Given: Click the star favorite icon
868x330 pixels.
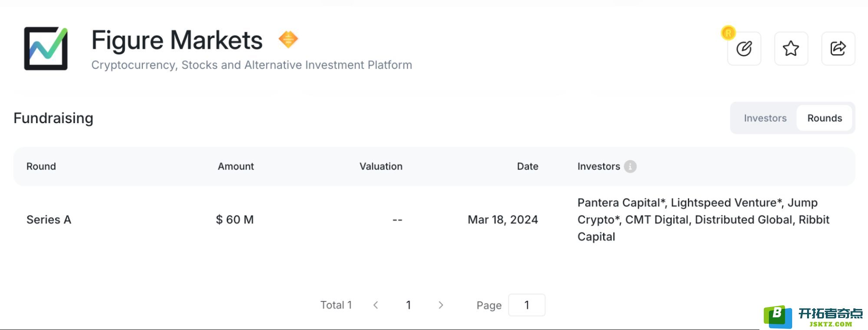Looking at the screenshot, I should click(791, 48).
